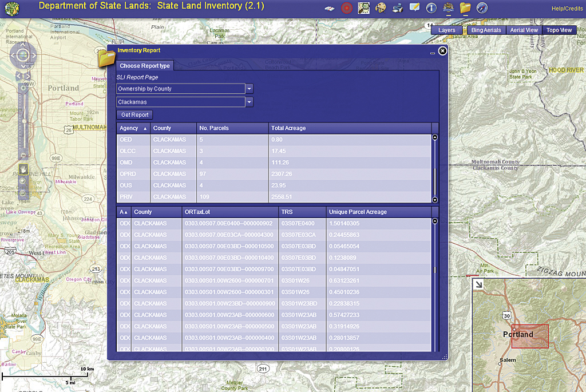Click TRS cell 03S07E03CA
The height and width of the screenshot is (392, 586).
(x=299, y=235)
